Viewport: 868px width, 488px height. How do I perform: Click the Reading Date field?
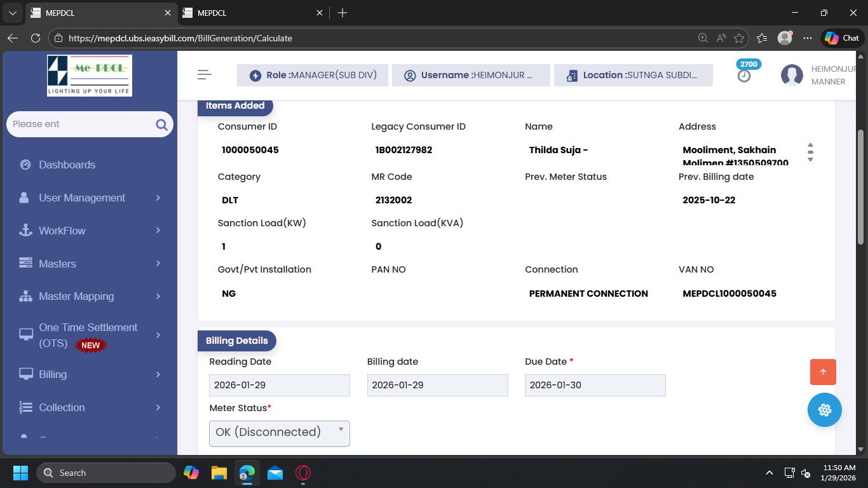click(x=280, y=385)
